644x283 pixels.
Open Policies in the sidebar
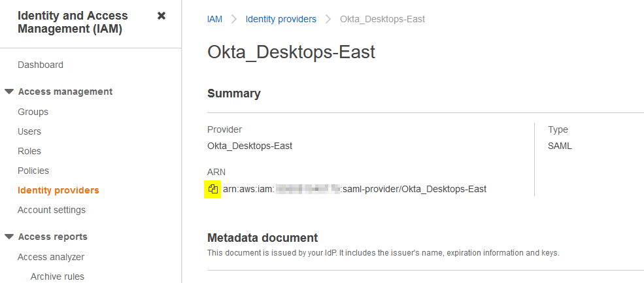coord(33,171)
